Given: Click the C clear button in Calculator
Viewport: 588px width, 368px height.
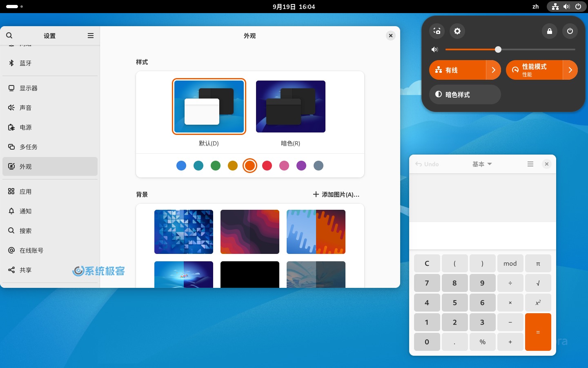Looking at the screenshot, I should click(427, 263).
